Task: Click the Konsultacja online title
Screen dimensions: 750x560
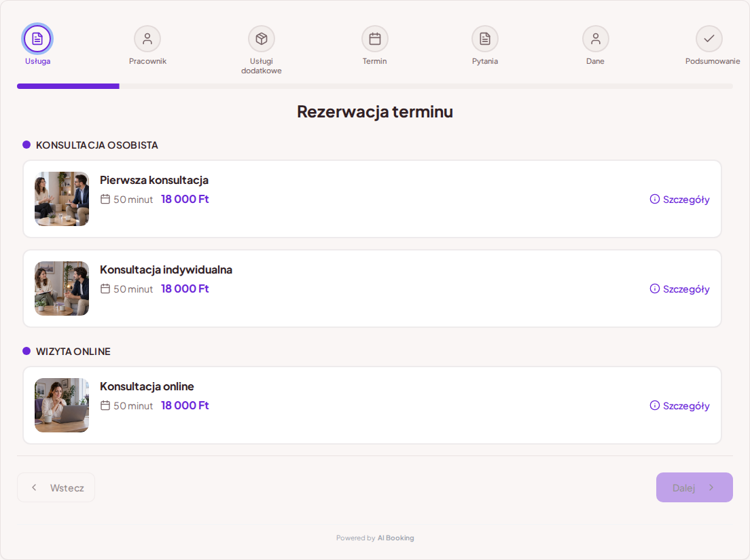Action: [147, 386]
